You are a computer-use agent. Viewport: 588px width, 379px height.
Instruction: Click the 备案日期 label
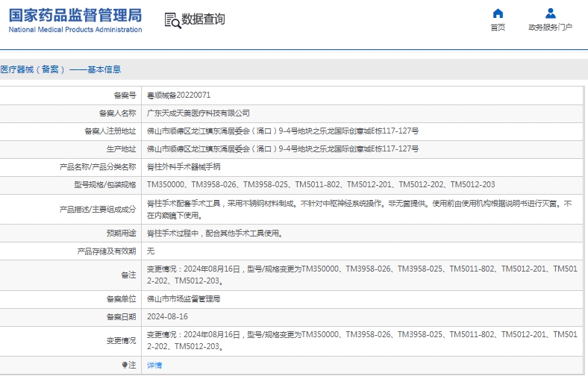121,317
